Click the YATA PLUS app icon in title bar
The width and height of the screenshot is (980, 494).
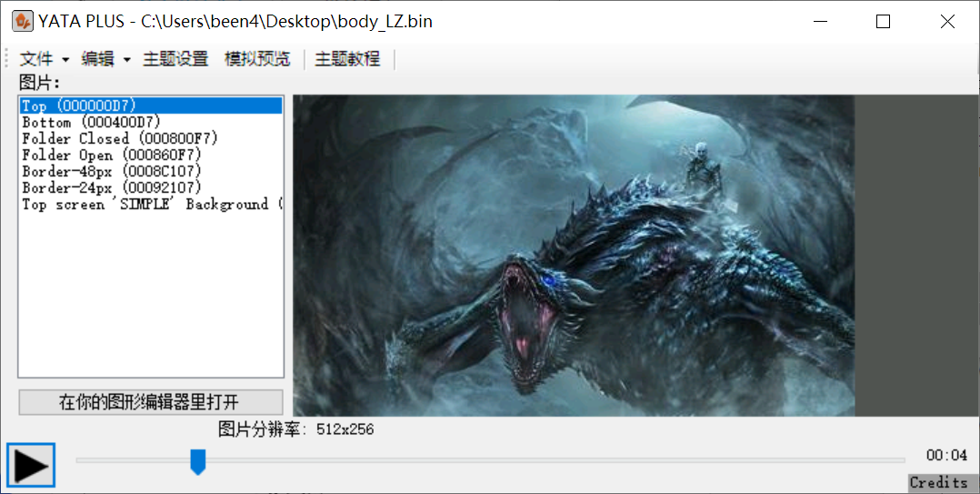(x=23, y=21)
